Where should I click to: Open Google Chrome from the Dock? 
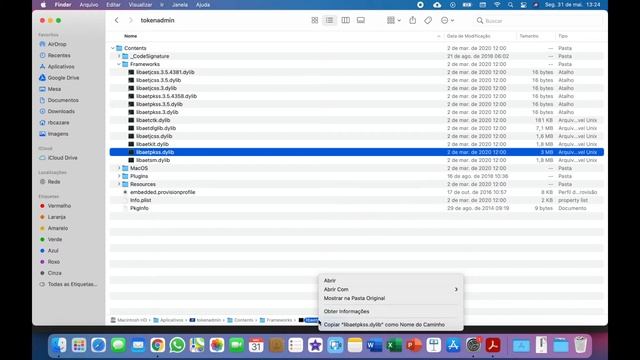158,345
